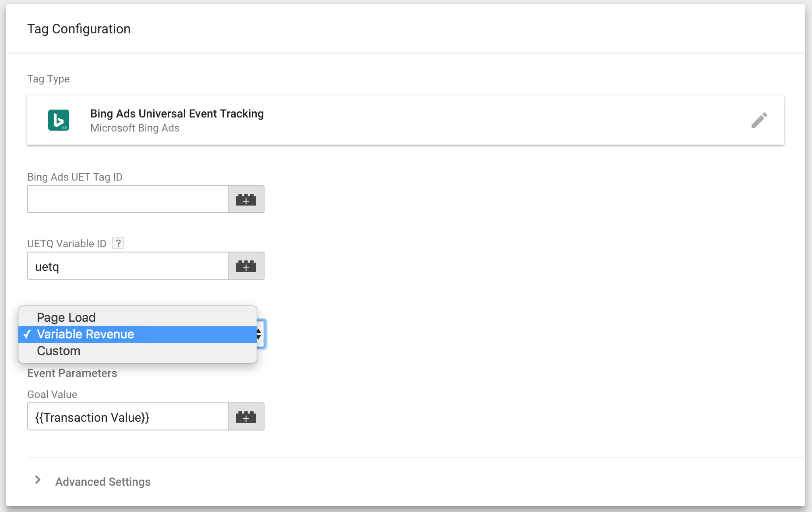This screenshot has width=812, height=512.
Task: Click into the UETQ Variable ID field containing uetq
Action: point(127,266)
